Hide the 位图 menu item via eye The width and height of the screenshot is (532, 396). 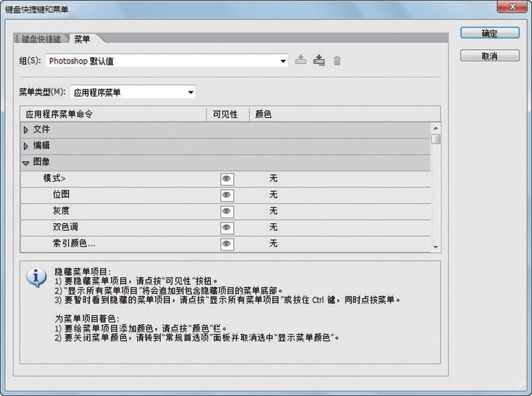tap(227, 195)
